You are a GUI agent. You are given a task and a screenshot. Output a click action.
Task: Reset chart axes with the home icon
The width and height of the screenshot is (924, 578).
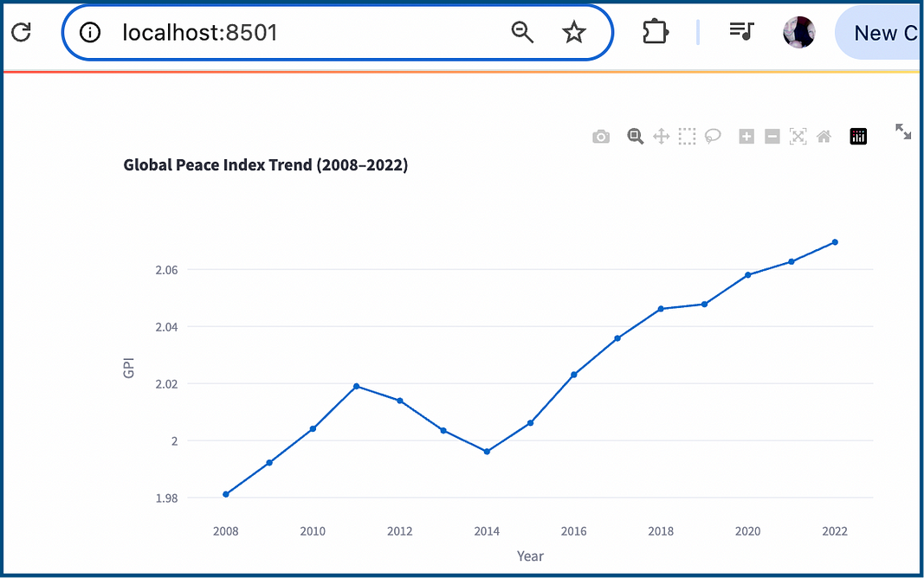[824, 137]
